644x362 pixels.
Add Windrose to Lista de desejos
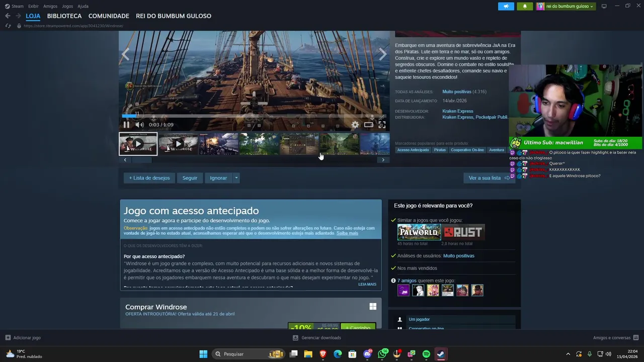coord(149,178)
